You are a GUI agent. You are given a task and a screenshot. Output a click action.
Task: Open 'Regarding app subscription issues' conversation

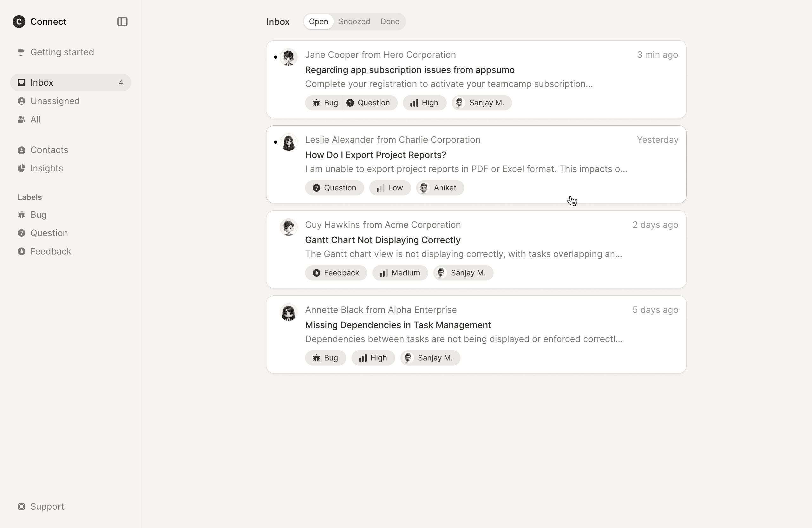409,70
